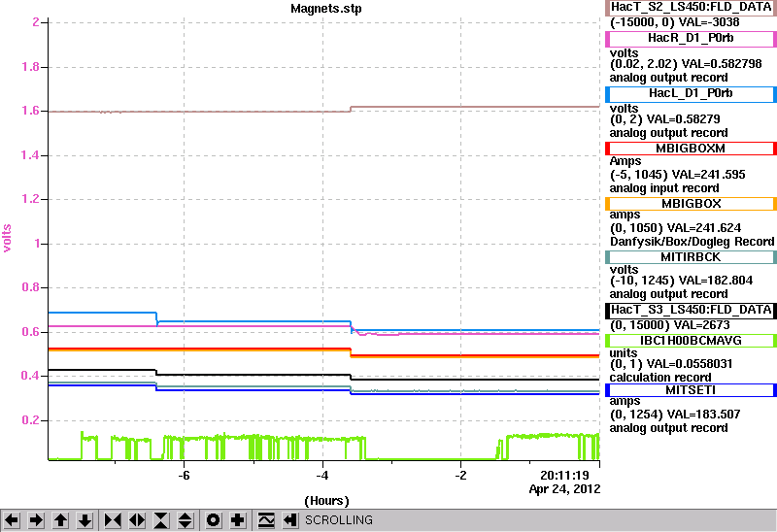Select the MITSETI blue curve label
This screenshot has height=532, width=777.
(691, 390)
